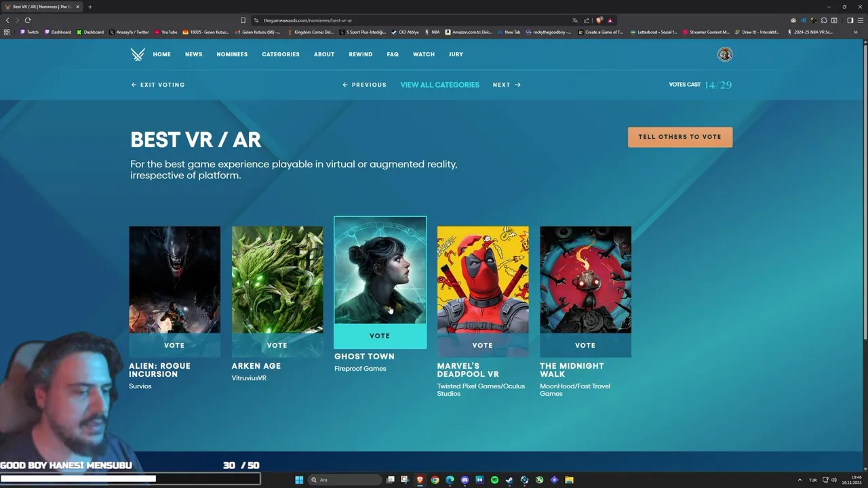
Task: Click Arken Age cover art
Action: [x=277, y=279]
